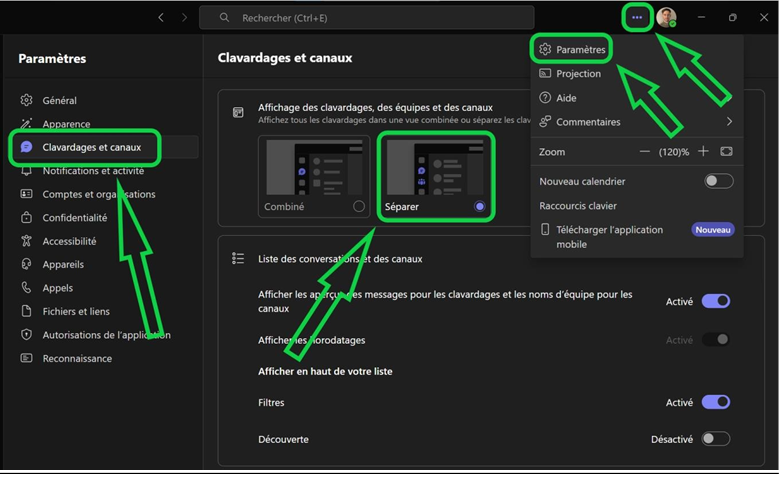Enable the Découverte toggle

[x=716, y=439]
